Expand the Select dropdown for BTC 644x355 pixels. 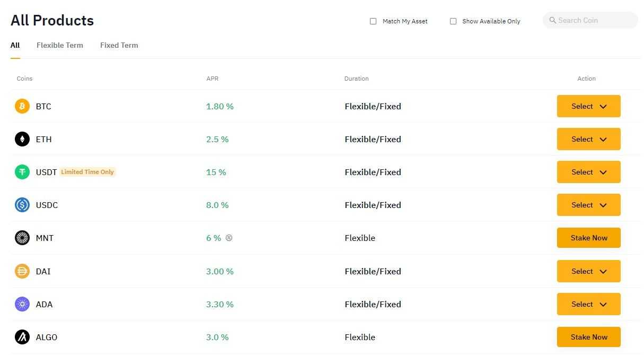pyautogui.click(x=588, y=106)
